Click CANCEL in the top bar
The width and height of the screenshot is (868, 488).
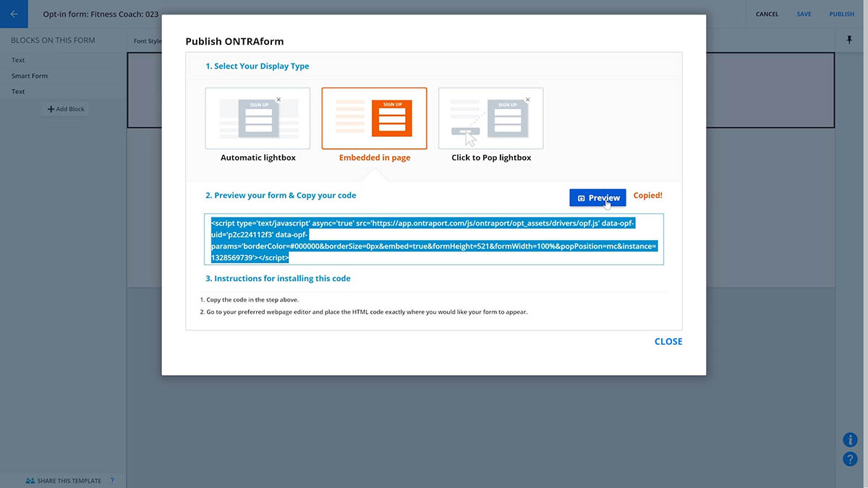pyautogui.click(x=767, y=14)
